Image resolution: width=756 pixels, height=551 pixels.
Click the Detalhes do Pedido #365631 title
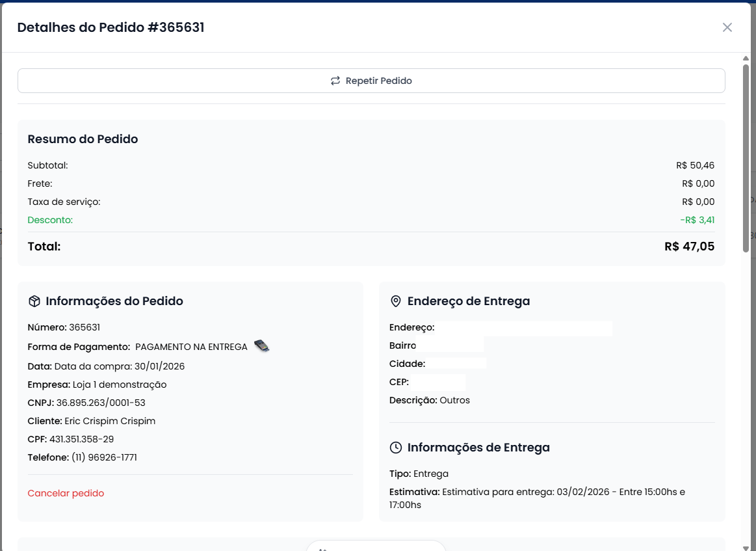tap(111, 27)
